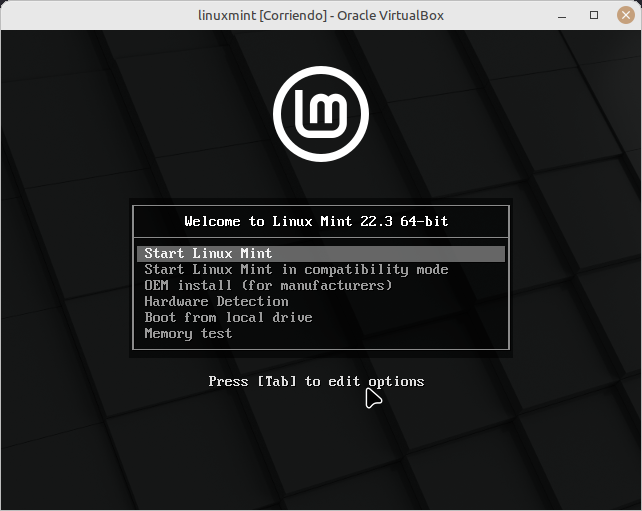The image size is (642, 511).
Task: Select the Memory test option
Action: click(188, 333)
